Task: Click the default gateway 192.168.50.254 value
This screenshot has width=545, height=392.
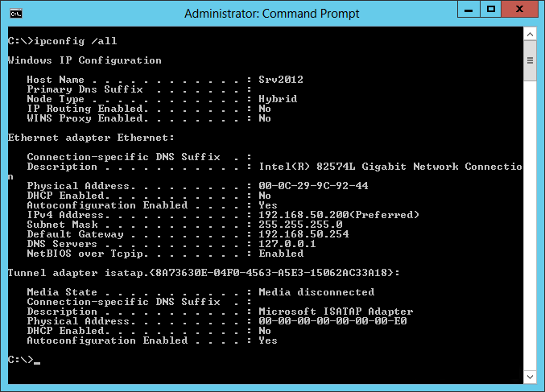Action: click(303, 234)
